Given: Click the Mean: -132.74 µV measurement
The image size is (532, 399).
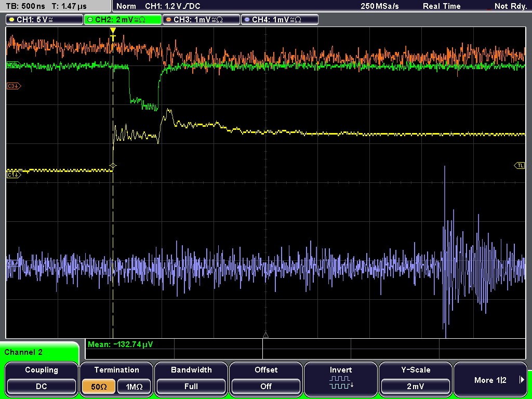Looking at the screenshot, I should coord(121,344).
